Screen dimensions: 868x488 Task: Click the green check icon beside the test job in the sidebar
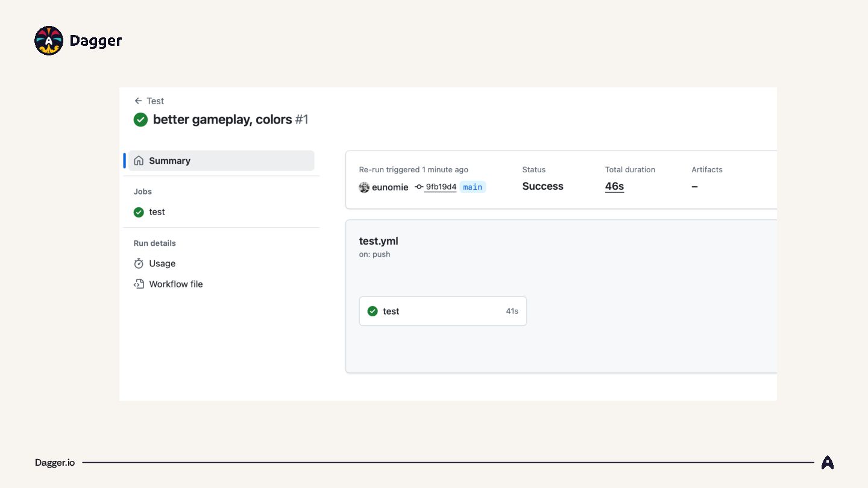(139, 212)
